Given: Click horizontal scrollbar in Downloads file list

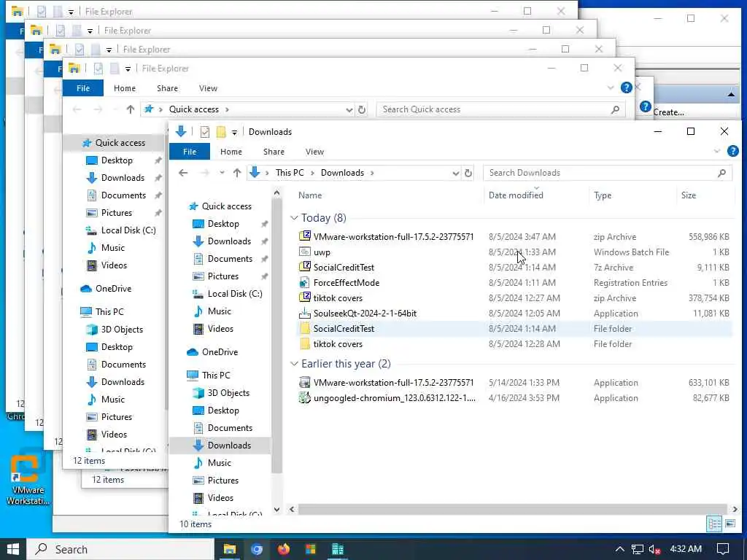Looking at the screenshot, I should tap(513, 509).
